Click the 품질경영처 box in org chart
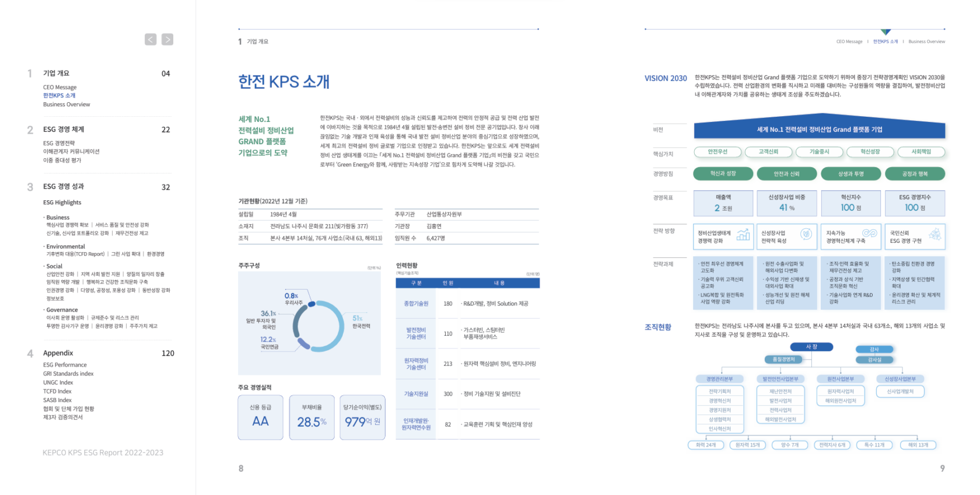Image resolution: width=980 pixels, height=495 pixels. click(783, 360)
